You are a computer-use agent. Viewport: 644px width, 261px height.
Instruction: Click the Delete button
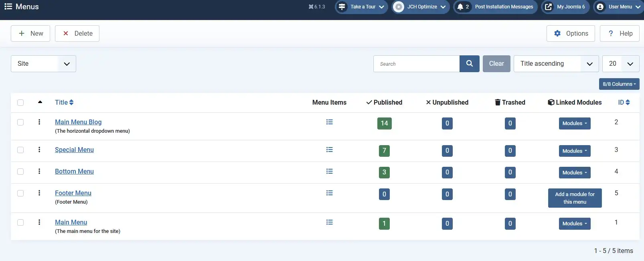[77, 34]
